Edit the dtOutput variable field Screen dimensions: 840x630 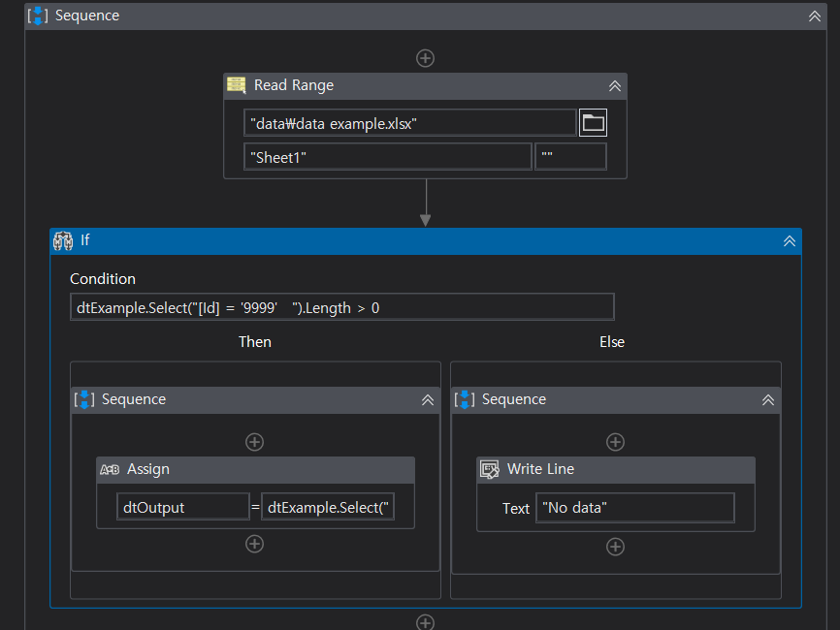click(x=183, y=507)
